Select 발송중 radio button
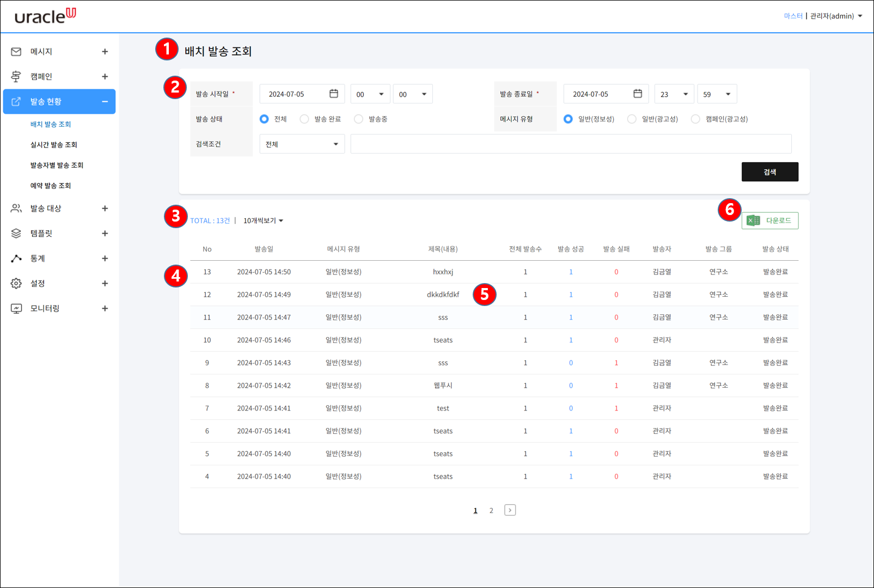Viewport: 874px width, 588px height. point(358,119)
